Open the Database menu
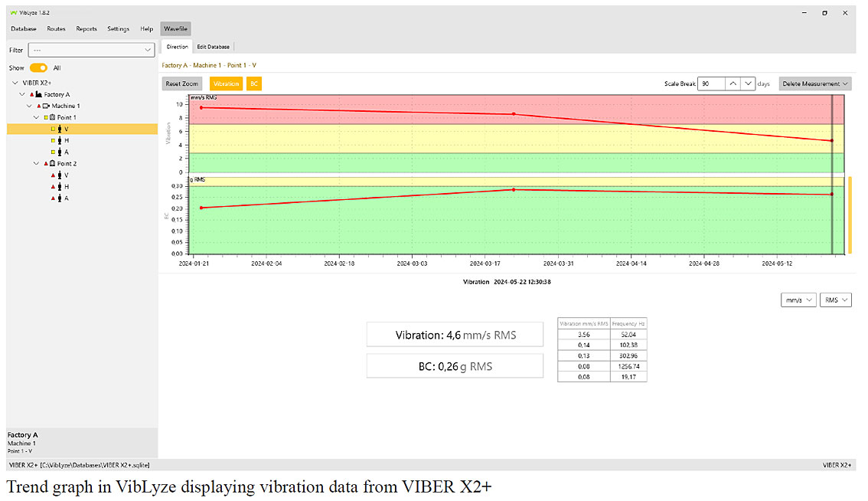This screenshot has width=868, height=501. pyautogui.click(x=23, y=29)
